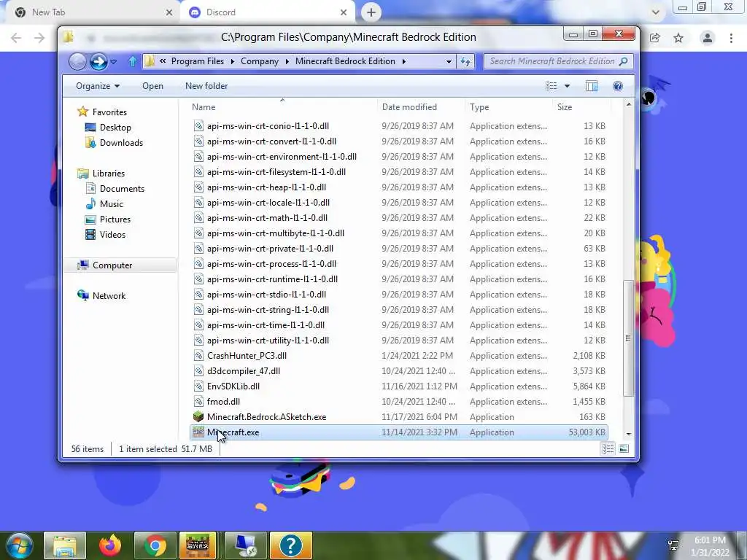This screenshot has height=560, width=747.
Task: Open the browser tab search dropdown chevron
Action: coord(656,12)
